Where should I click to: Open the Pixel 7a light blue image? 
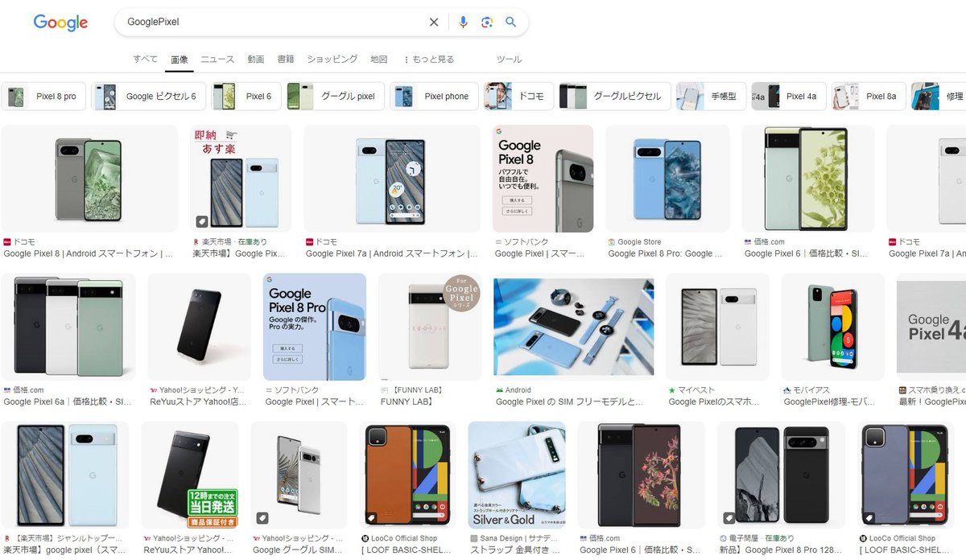click(392, 179)
